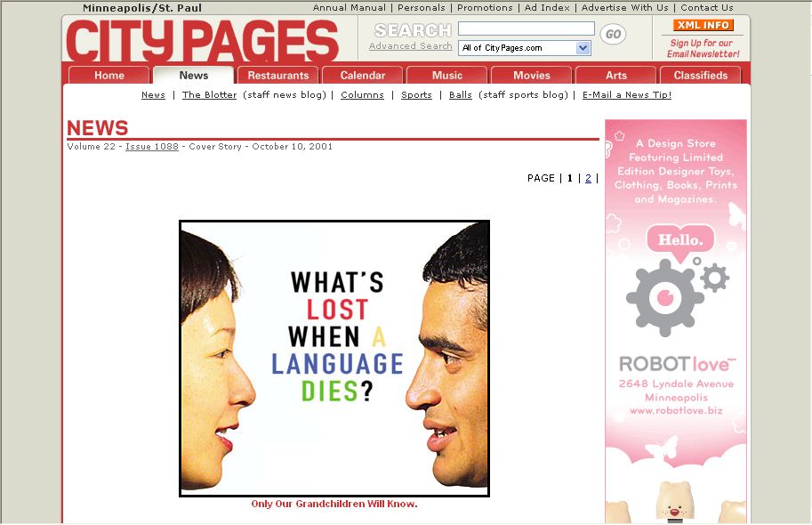
Task: Select the All of CityPages.com combo box
Action: (x=524, y=48)
